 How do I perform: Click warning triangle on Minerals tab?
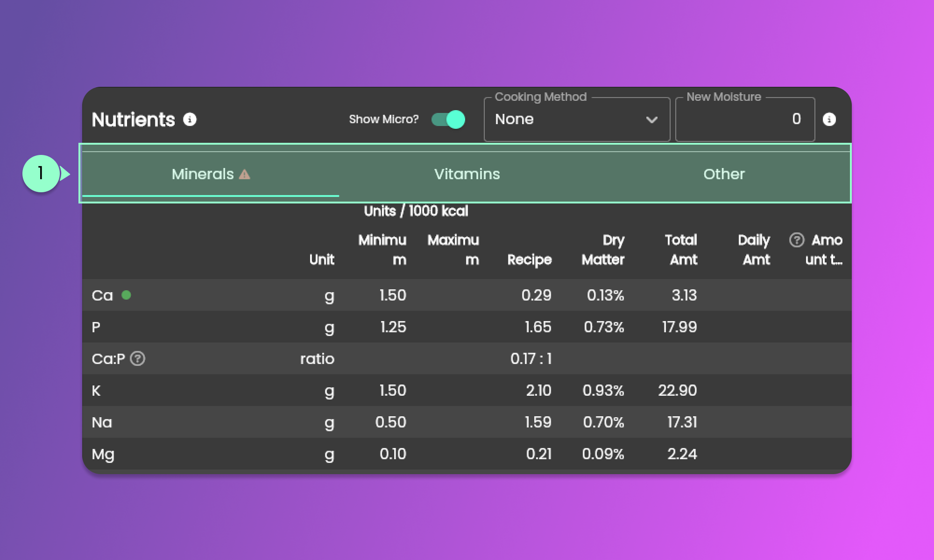244,175
